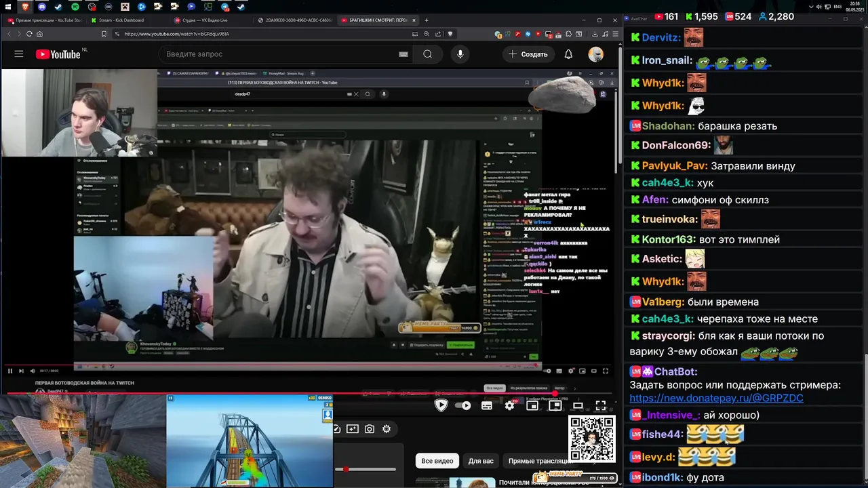Toggle subtitles captions button
Screen dimensions: 868x488
click(487, 405)
